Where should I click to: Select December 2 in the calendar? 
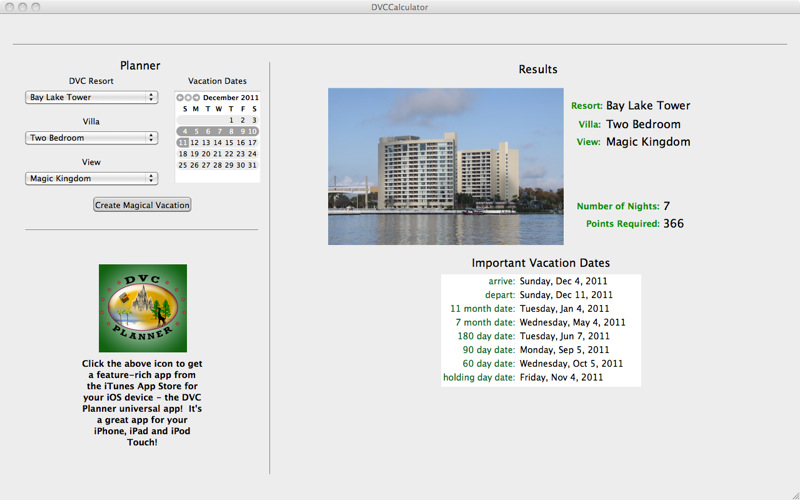243,120
